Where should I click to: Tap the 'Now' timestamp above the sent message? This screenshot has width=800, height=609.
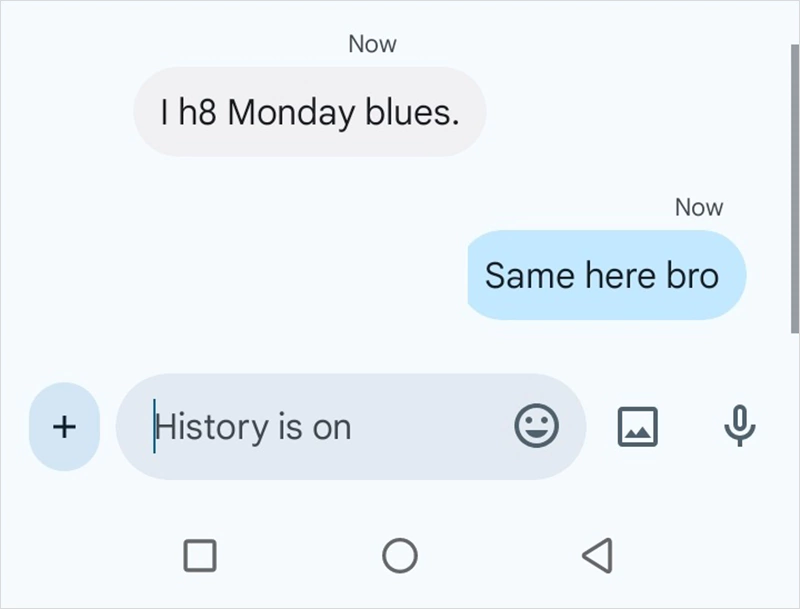pyautogui.click(x=700, y=207)
